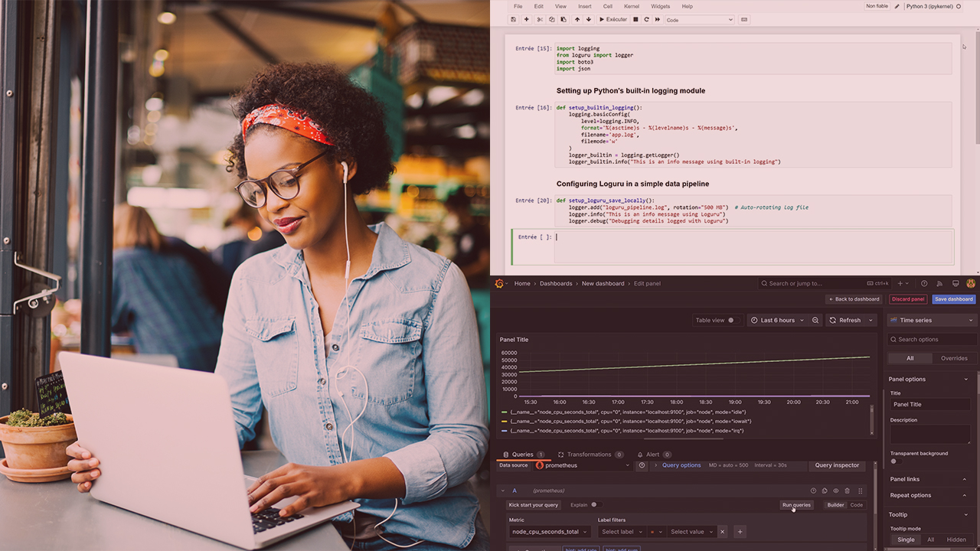The height and width of the screenshot is (551, 980).
Task: Move selected cell up with arrow icon
Action: pos(577,19)
